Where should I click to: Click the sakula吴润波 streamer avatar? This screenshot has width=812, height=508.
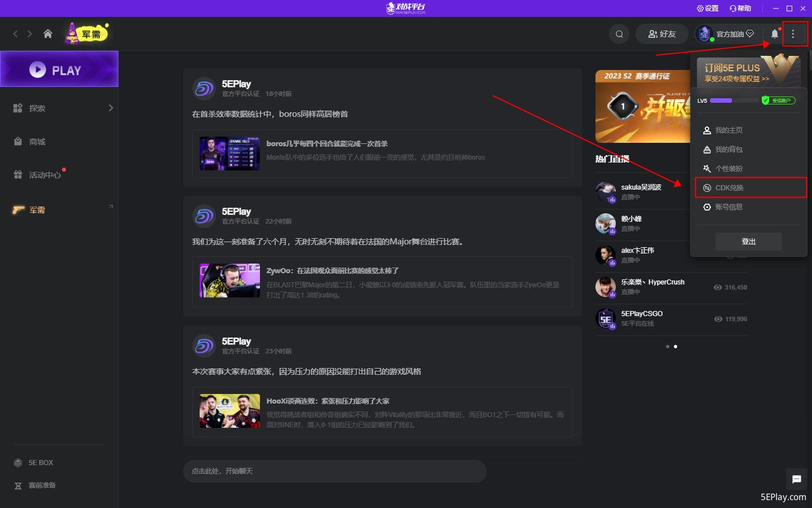click(x=606, y=192)
